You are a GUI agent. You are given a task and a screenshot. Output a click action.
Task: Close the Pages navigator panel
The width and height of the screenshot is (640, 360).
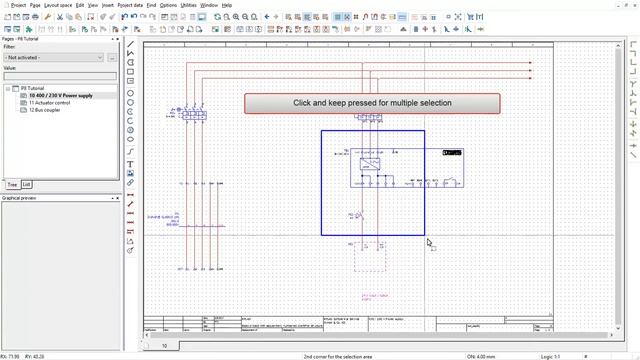(x=118, y=39)
